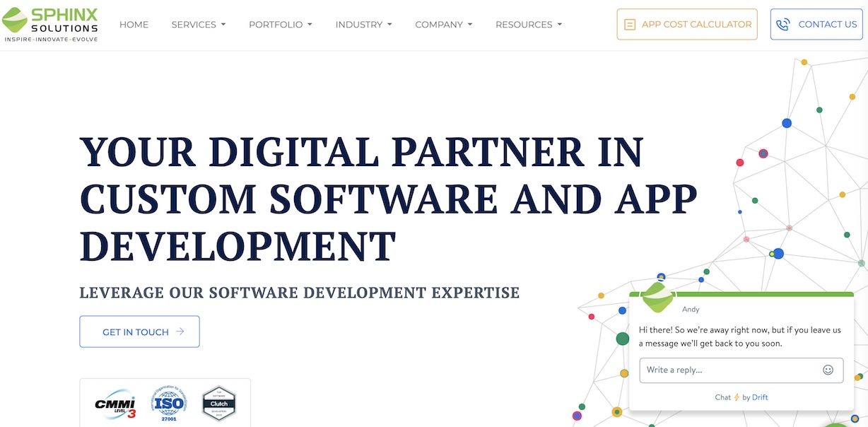This screenshot has width=868, height=427.
Task: Expand the Services dropdown menu
Action: tap(199, 24)
